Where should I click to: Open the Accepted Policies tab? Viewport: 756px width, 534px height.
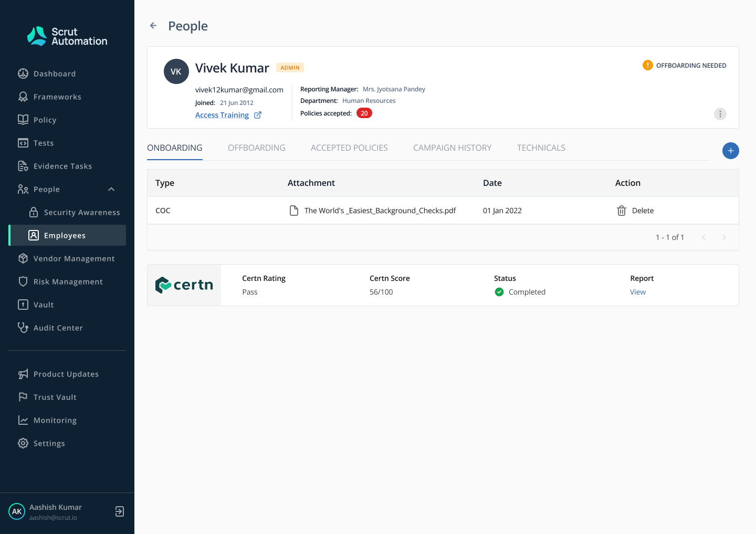pyautogui.click(x=349, y=148)
